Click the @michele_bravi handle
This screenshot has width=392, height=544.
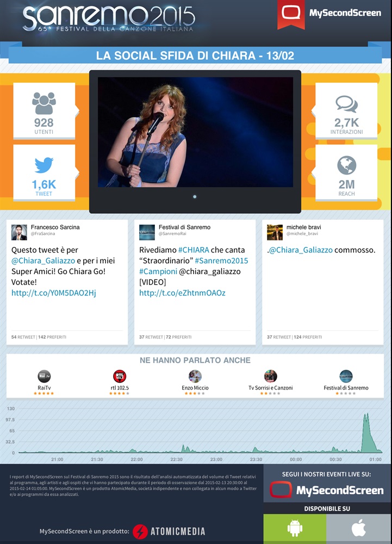pyautogui.click(x=302, y=234)
